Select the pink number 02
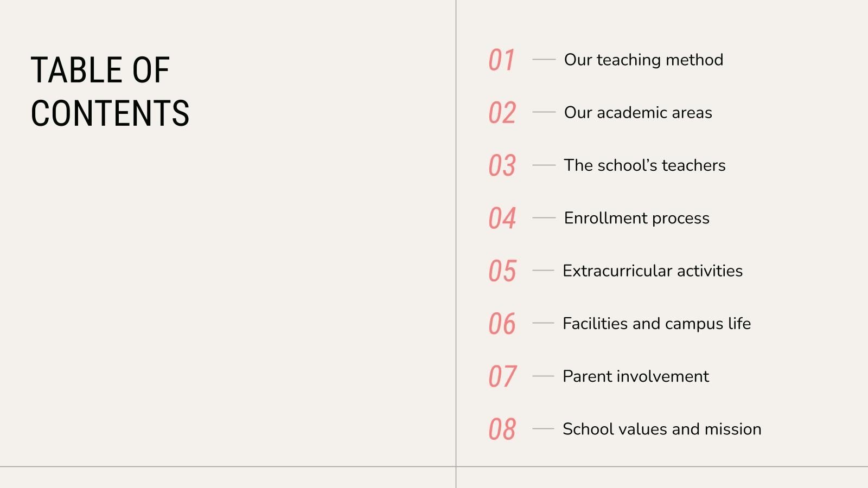 pos(502,113)
